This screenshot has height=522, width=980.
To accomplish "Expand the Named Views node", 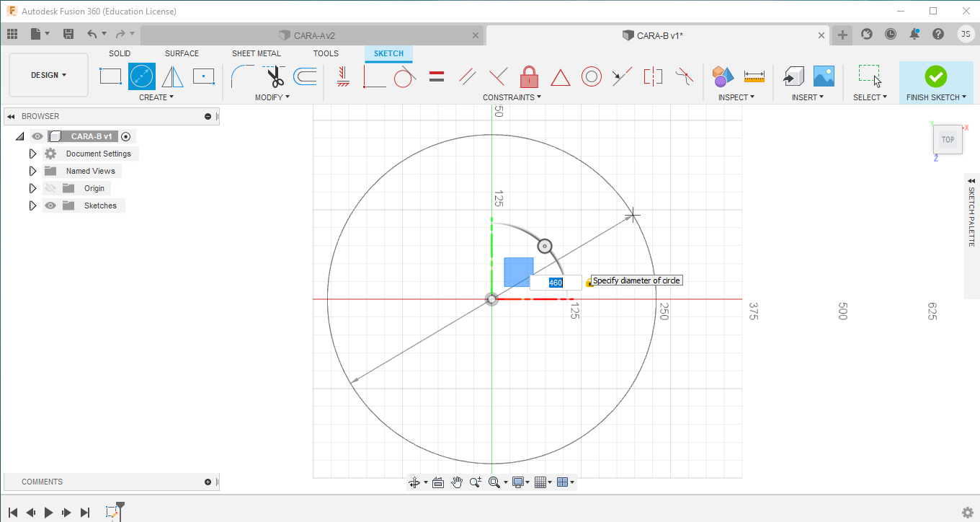I will point(32,171).
